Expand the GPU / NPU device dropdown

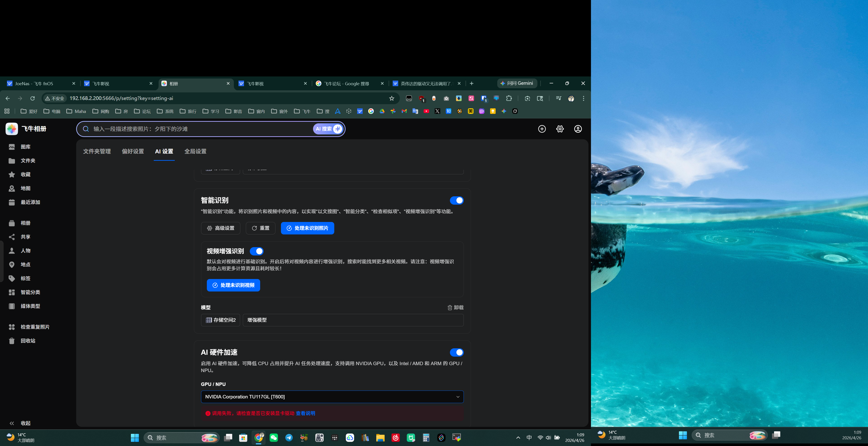click(332, 396)
